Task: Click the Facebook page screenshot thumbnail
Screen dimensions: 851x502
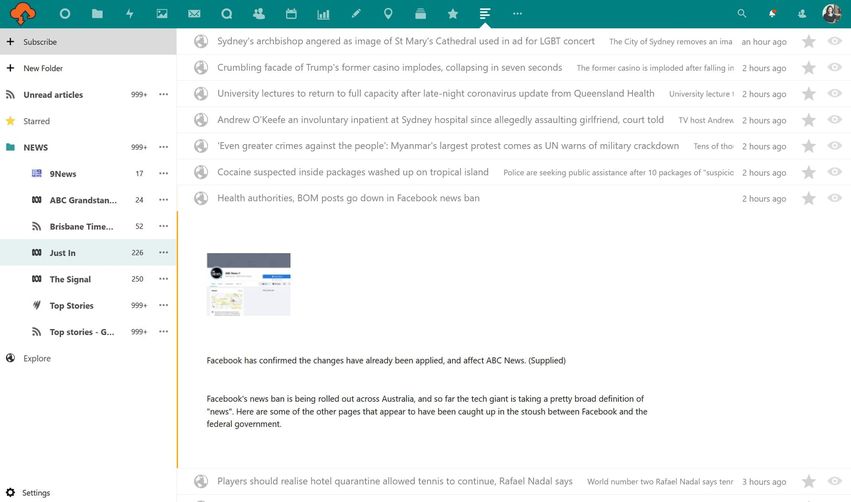Action: (249, 284)
